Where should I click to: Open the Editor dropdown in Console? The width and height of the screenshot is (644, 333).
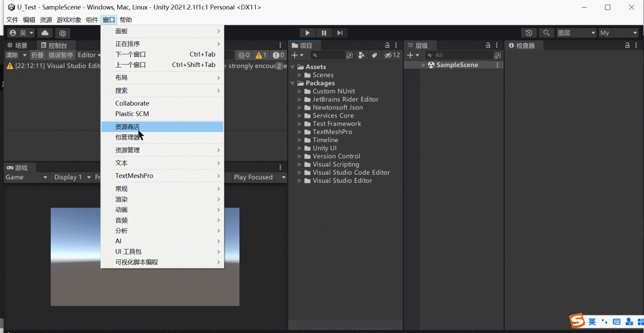pos(89,55)
